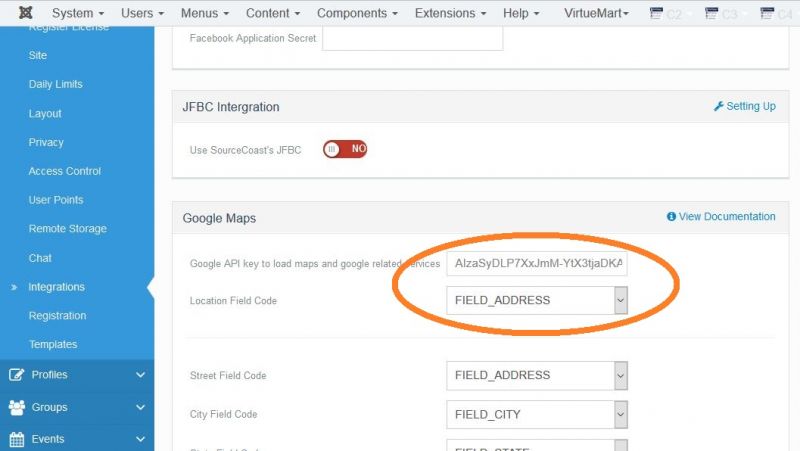This screenshot has width=800, height=451.
Task: Open the View Documentation link
Action: pos(727,216)
